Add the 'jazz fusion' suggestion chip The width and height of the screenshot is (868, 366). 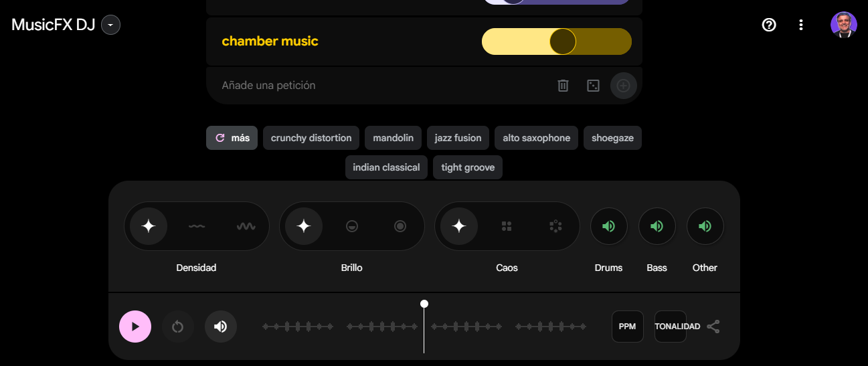pyautogui.click(x=458, y=138)
